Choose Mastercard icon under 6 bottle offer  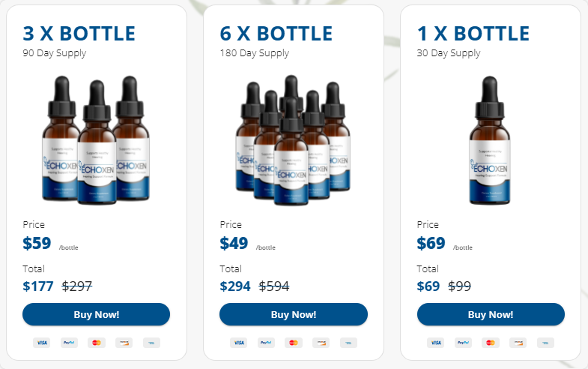294,342
